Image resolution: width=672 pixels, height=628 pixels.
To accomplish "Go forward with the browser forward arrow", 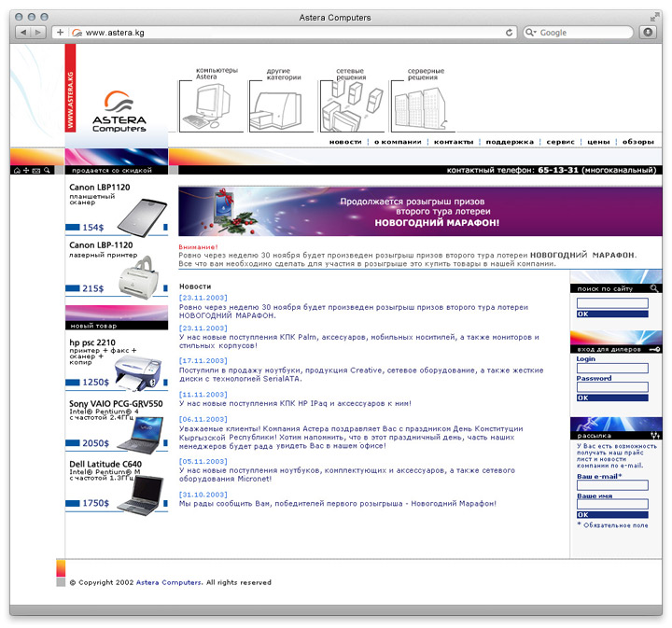I will [x=38, y=32].
